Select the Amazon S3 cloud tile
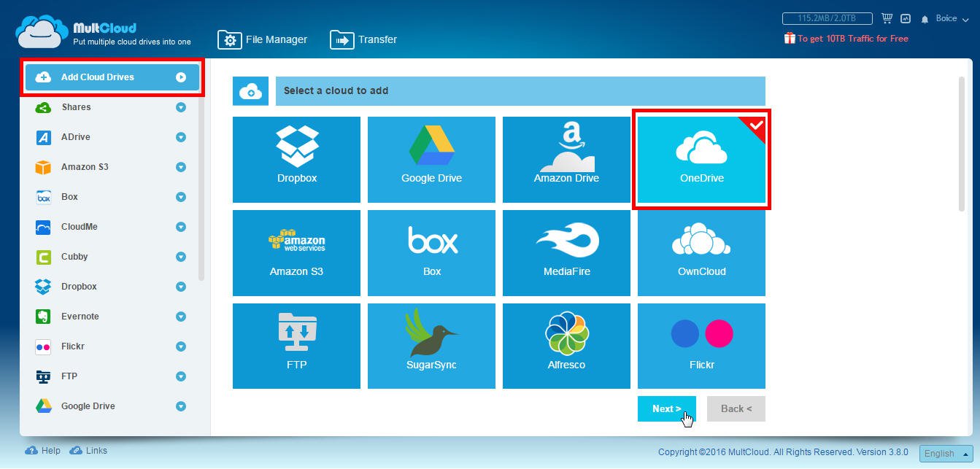The image size is (980, 469). [296, 253]
